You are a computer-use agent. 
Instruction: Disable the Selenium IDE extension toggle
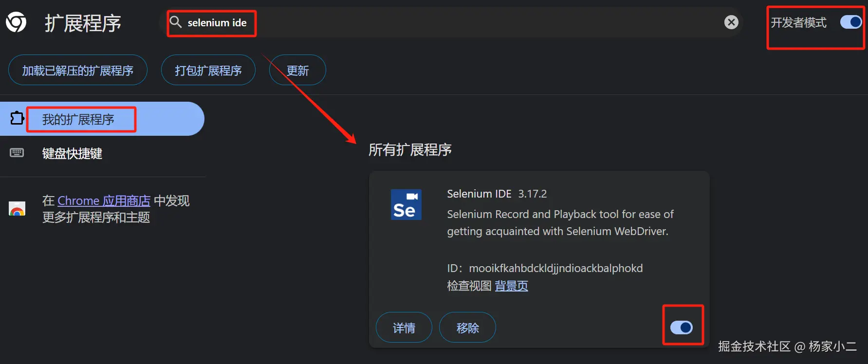point(682,328)
